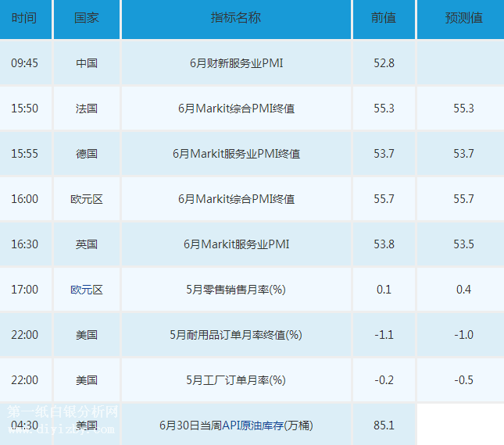Screen dimensions: 504x445
Task: Click the -0.5 forecast value
Action: [x=463, y=380]
